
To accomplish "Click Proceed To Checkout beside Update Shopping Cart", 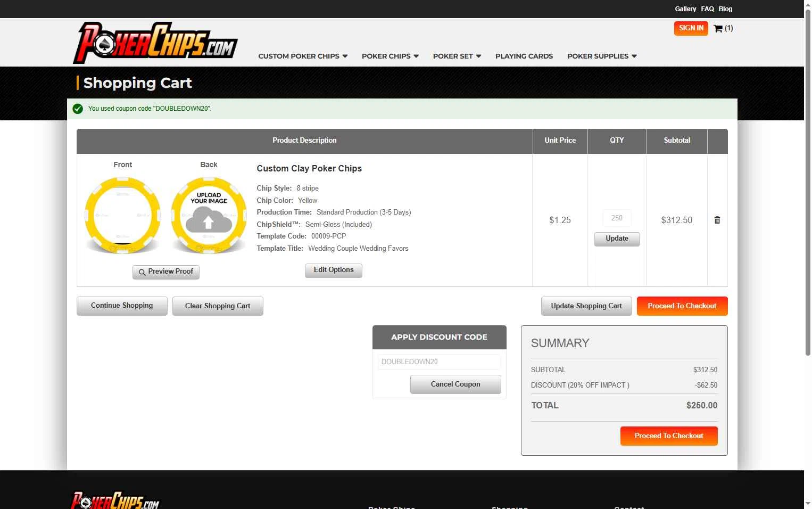I will point(682,306).
